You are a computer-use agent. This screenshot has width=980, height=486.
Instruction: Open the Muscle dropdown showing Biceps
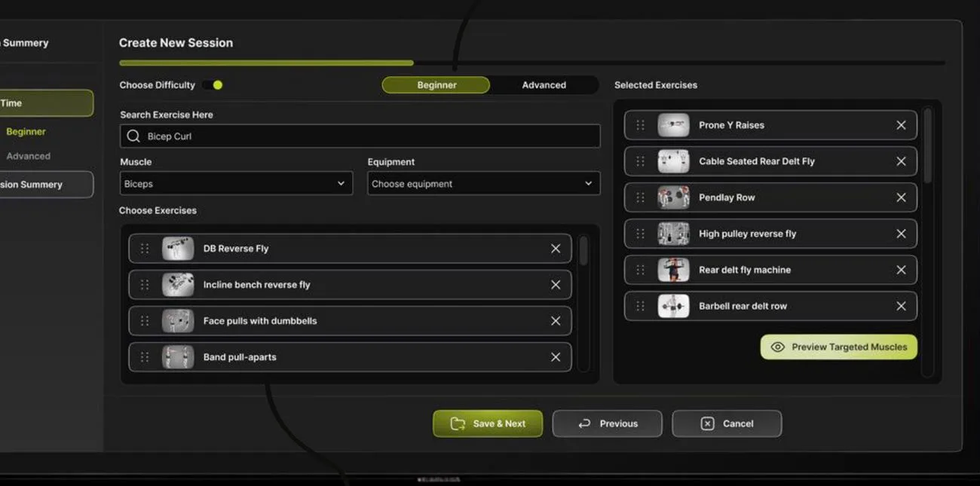tap(236, 183)
